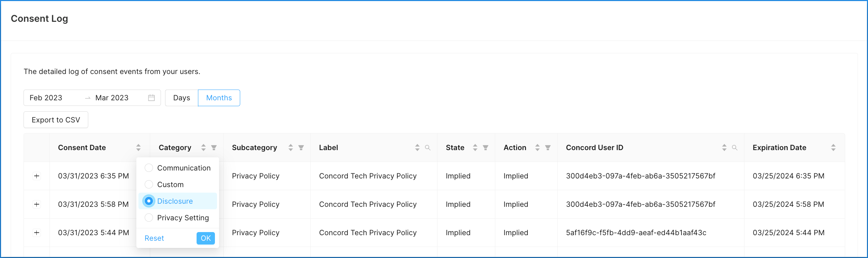Viewport: 868px width, 258px height.
Task: Open the sort control on Consent Date column
Action: (x=138, y=147)
